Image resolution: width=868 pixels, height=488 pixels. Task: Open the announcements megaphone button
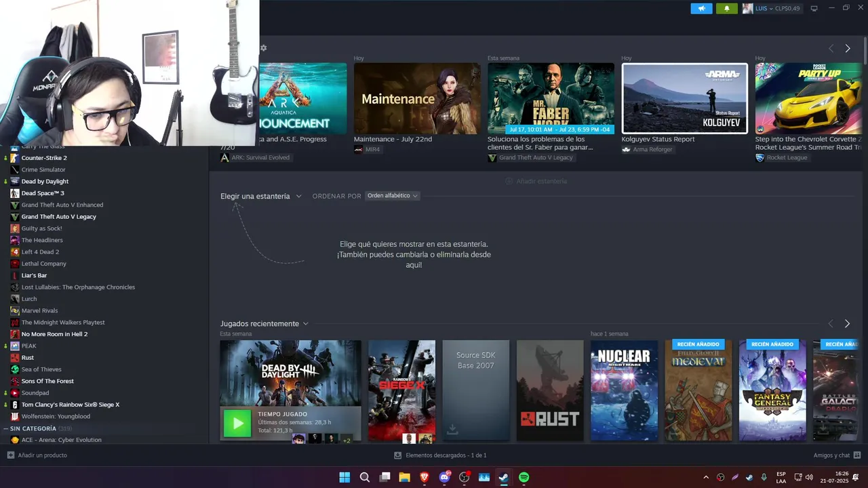coord(701,8)
